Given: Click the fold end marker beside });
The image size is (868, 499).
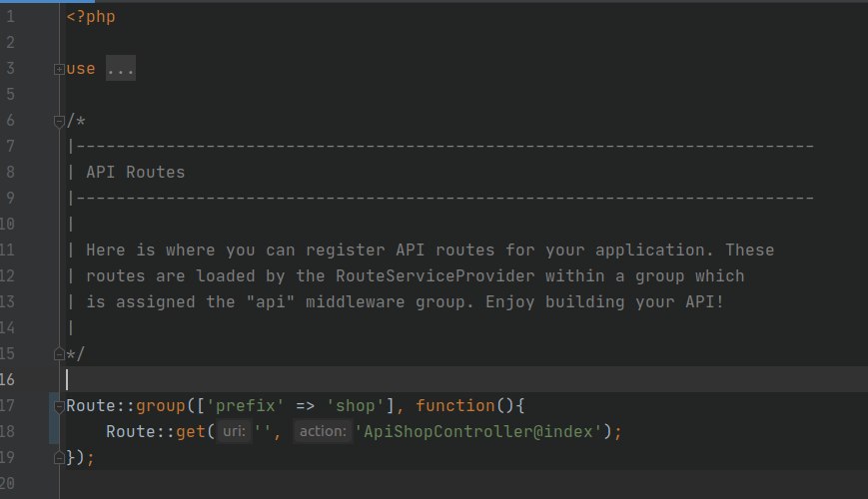Looking at the screenshot, I should [59, 457].
